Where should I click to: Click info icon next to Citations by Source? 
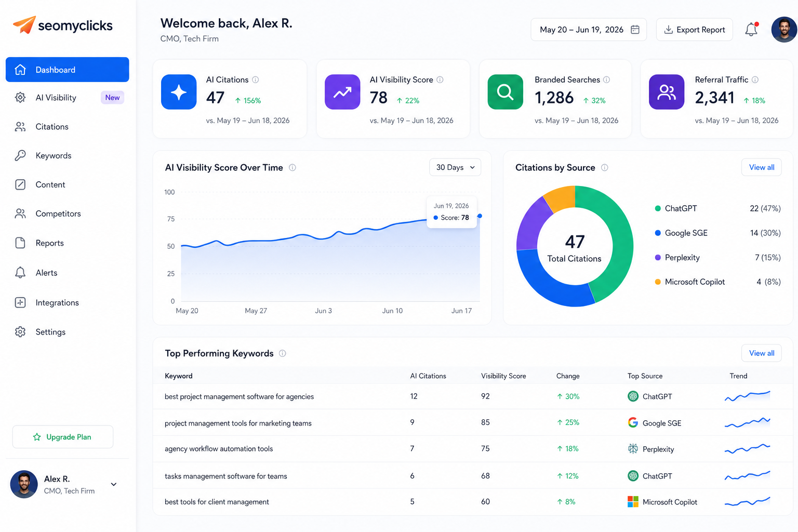605,168
